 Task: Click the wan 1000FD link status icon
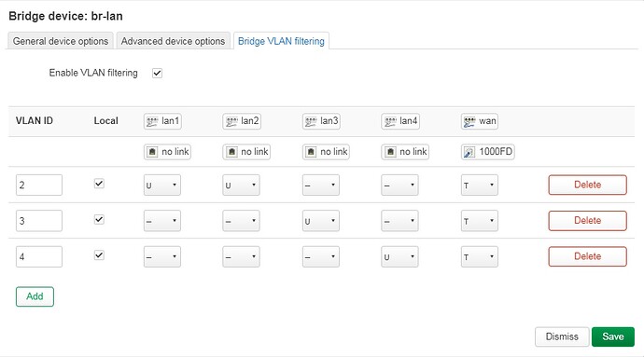pos(469,152)
